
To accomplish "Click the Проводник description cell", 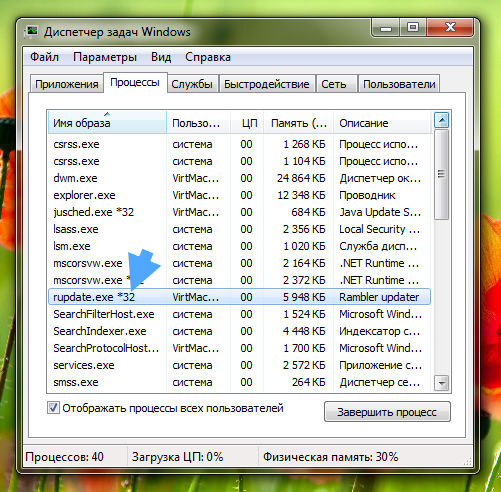I will coord(367,195).
